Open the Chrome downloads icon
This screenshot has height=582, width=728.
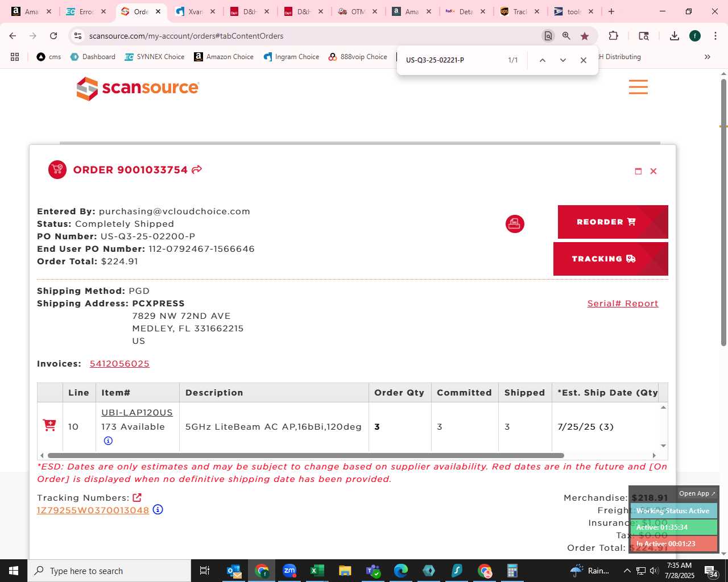pos(675,36)
